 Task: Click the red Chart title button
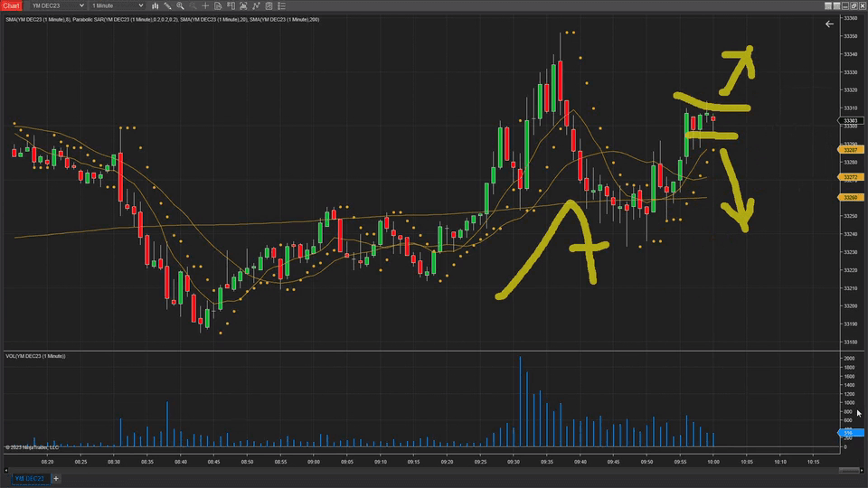pyautogui.click(x=11, y=5)
